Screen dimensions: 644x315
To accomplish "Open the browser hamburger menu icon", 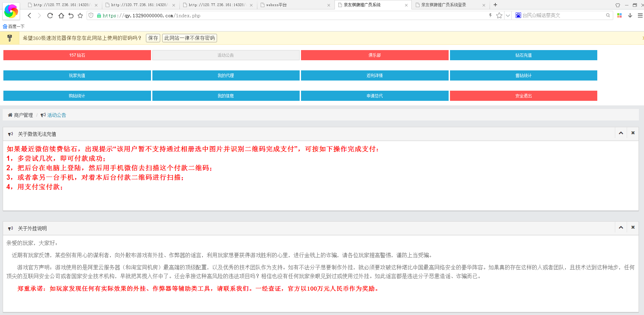I will point(640,16).
